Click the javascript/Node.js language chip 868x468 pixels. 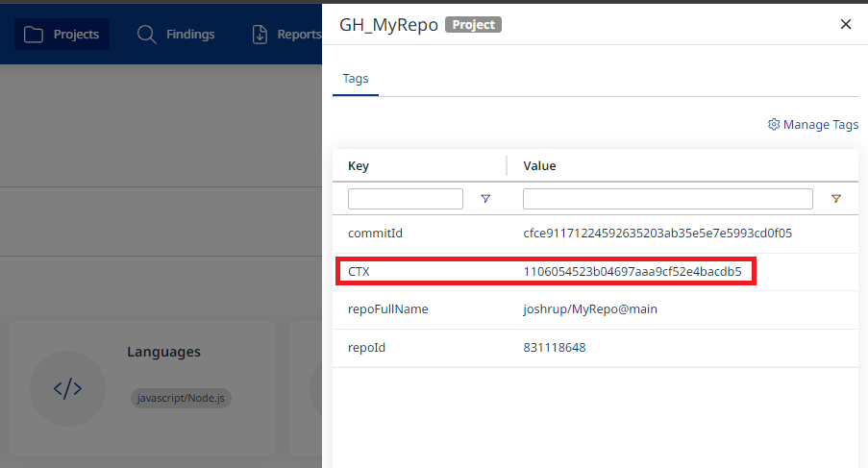pyautogui.click(x=182, y=398)
